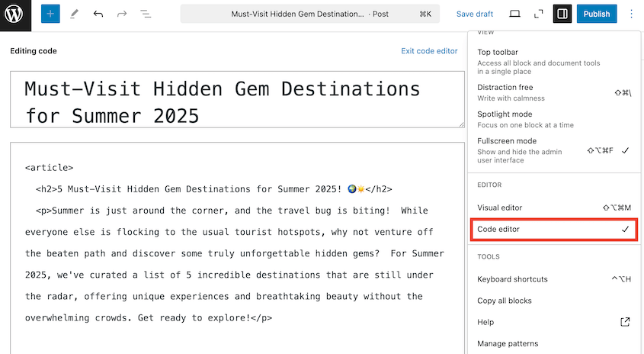Choose Copy all blocks
Viewport: 644px width, 354px height.
(554, 301)
